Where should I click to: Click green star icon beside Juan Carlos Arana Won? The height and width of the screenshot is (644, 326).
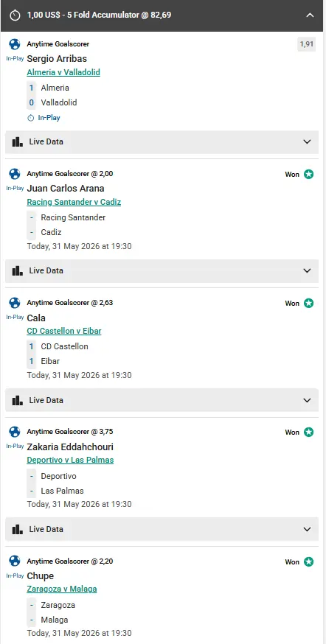[x=309, y=174]
